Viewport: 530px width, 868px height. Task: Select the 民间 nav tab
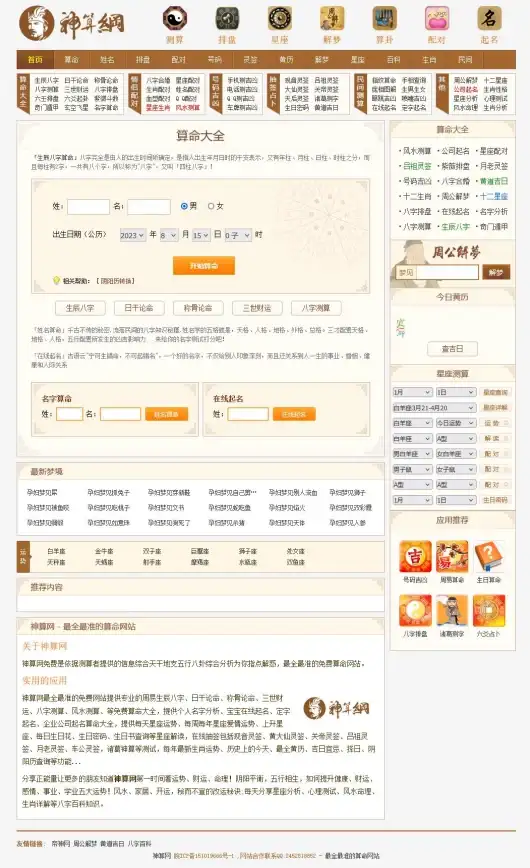tap(465, 59)
